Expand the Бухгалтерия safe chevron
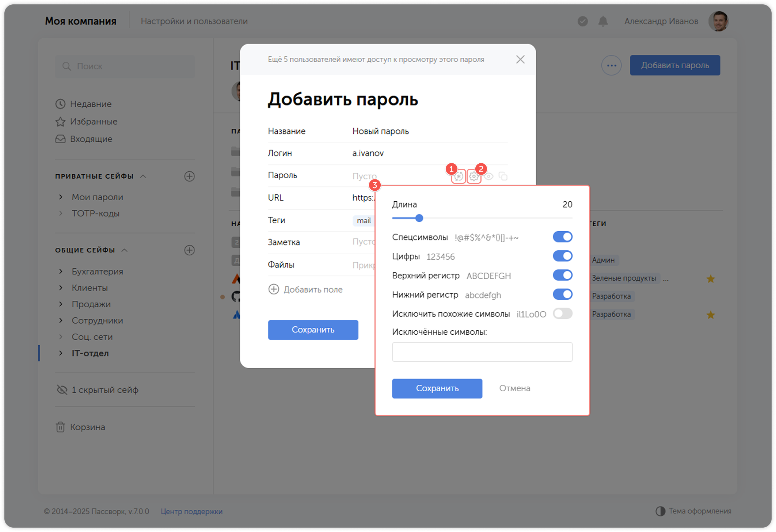 [x=61, y=271]
